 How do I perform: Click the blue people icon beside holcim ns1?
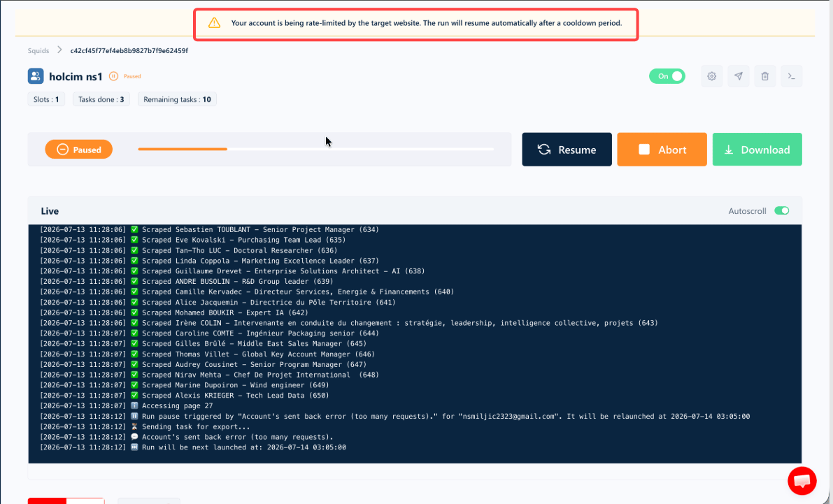click(x=36, y=76)
